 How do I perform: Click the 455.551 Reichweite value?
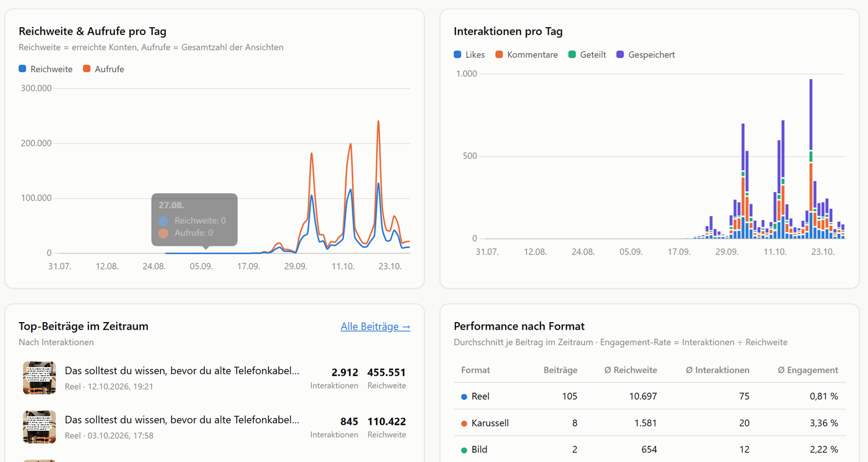(x=387, y=372)
